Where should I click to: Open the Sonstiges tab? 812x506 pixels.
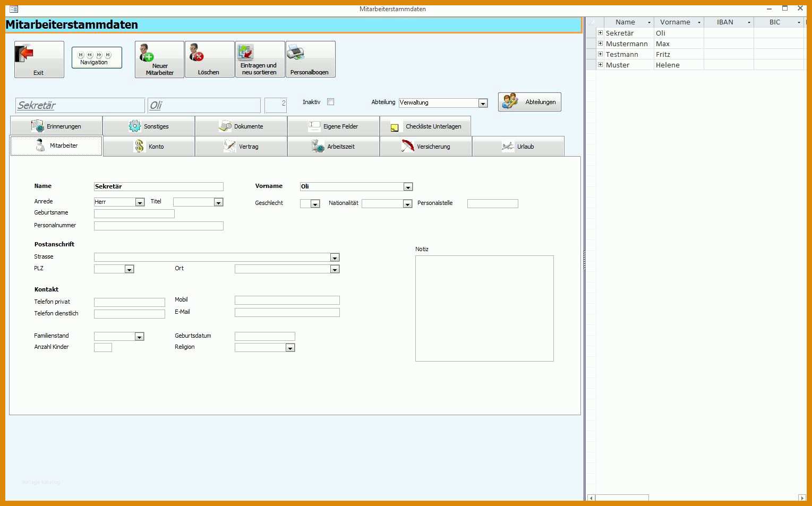coord(149,126)
